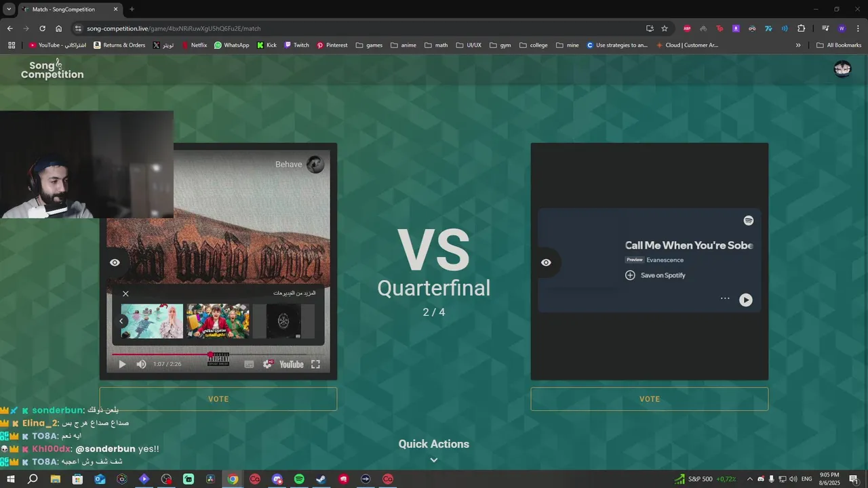
Task: Go back to the previous page
Action: pyautogui.click(x=9, y=28)
